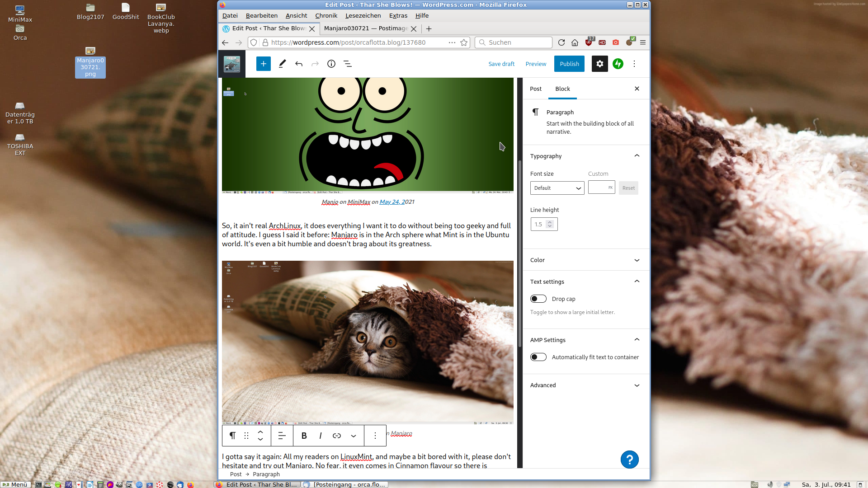Open the Firefox hamburger menu
Image resolution: width=868 pixels, height=488 pixels.
(x=643, y=42)
